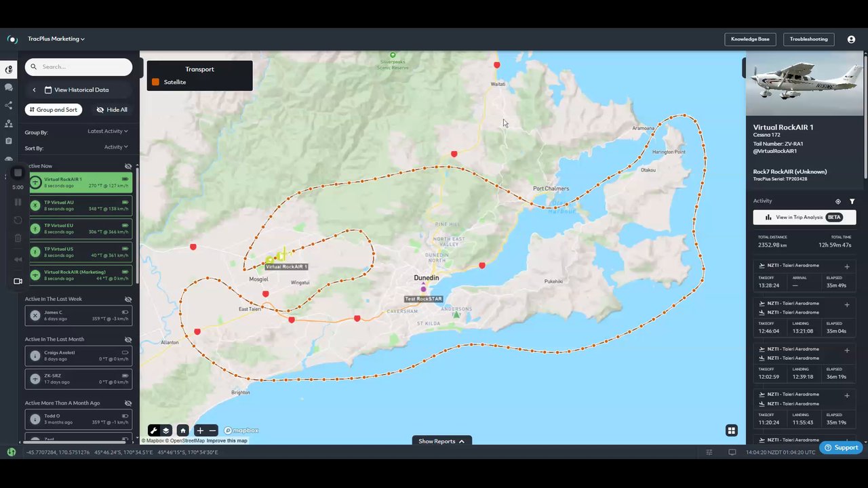This screenshot has width=868, height=488.
Task: Click the Test RockSTAR marker on map
Action: [423, 289]
